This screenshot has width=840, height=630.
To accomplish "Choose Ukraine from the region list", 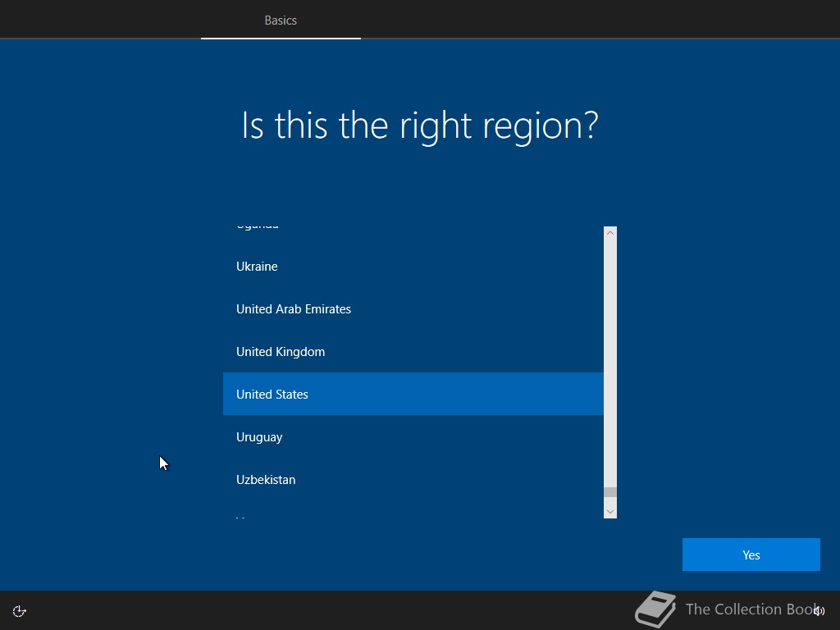I will (x=413, y=267).
